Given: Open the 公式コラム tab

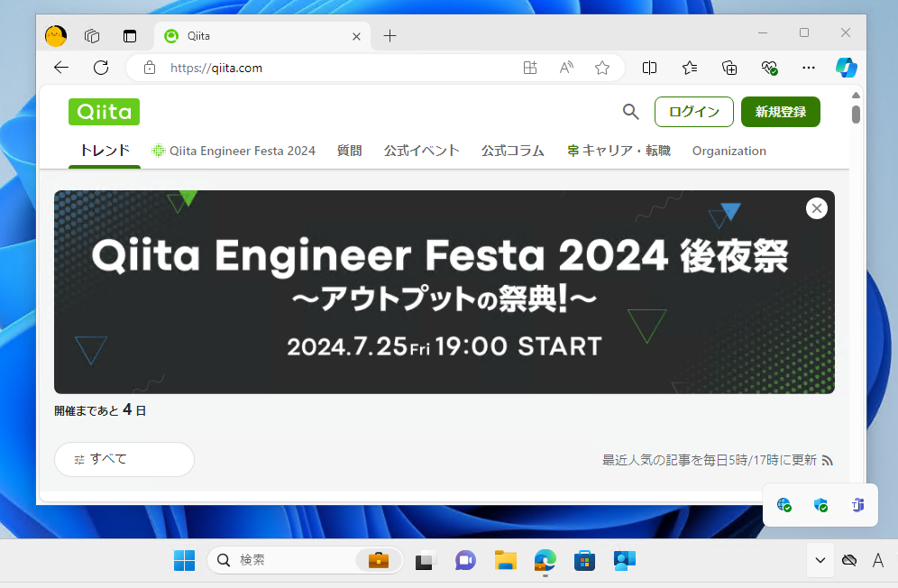Looking at the screenshot, I should click(x=513, y=151).
